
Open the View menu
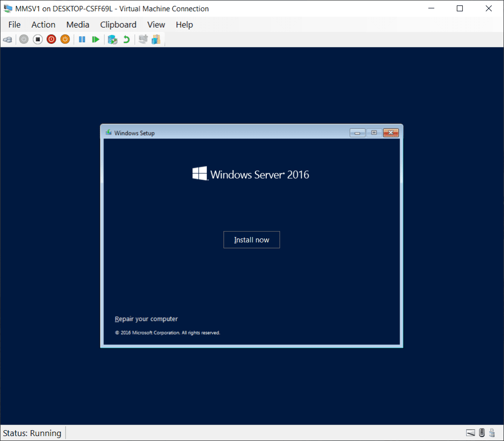coord(156,25)
